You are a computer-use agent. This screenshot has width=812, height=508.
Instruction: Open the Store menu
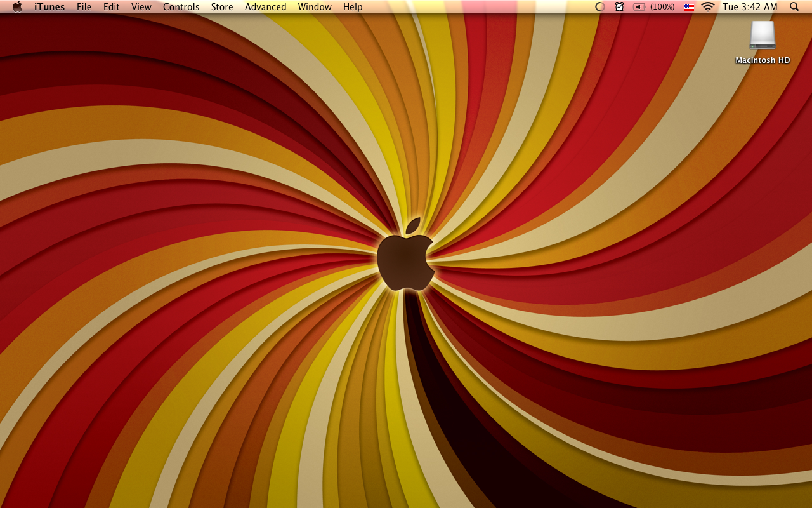coord(222,7)
